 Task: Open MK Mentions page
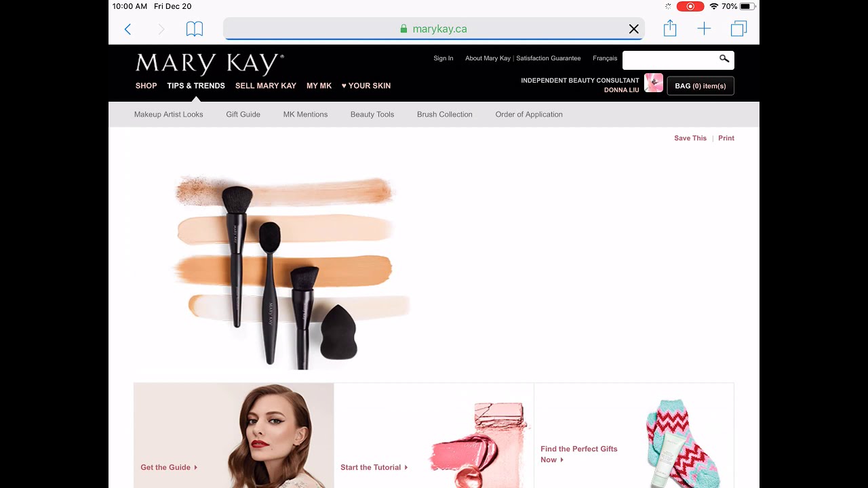point(305,114)
